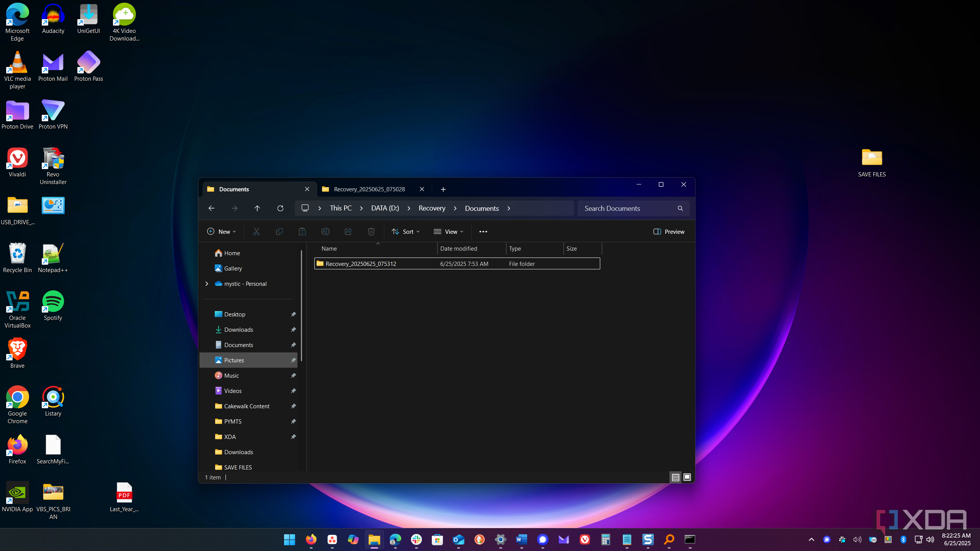Unpin Desktop from Quick access
Viewport: 980px width, 551px height.
point(293,314)
